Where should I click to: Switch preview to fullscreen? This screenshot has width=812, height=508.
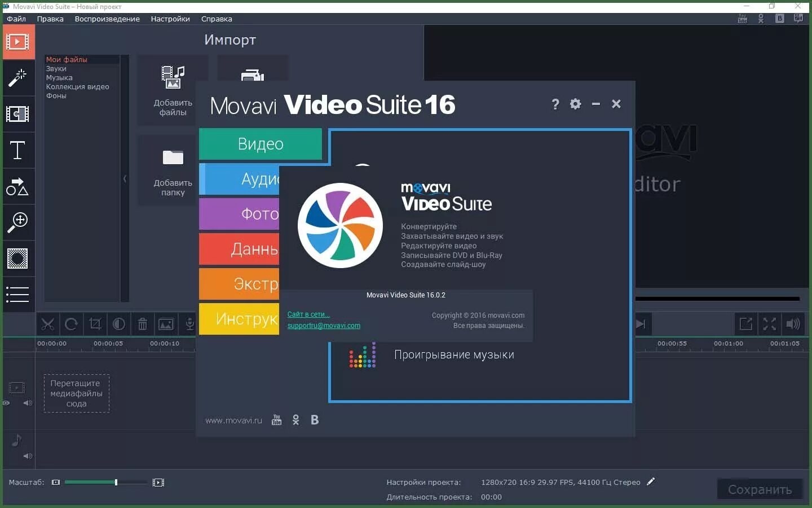[769, 324]
